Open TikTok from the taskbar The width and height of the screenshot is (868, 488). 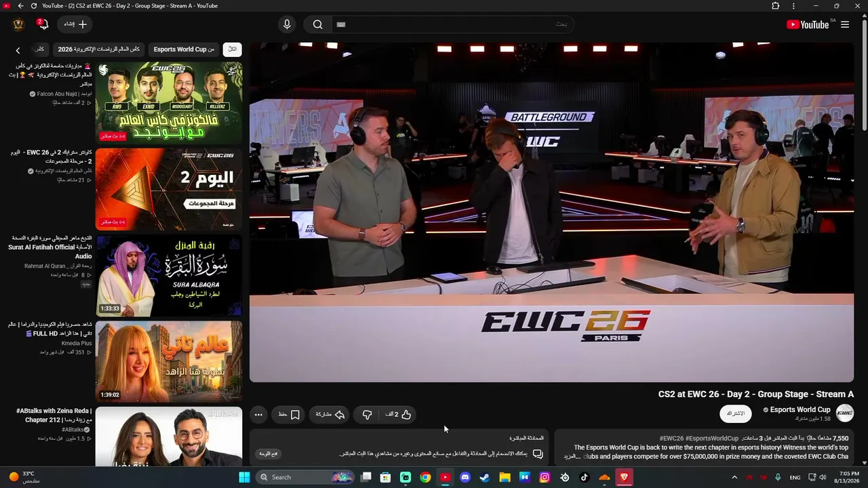point(585,477)
